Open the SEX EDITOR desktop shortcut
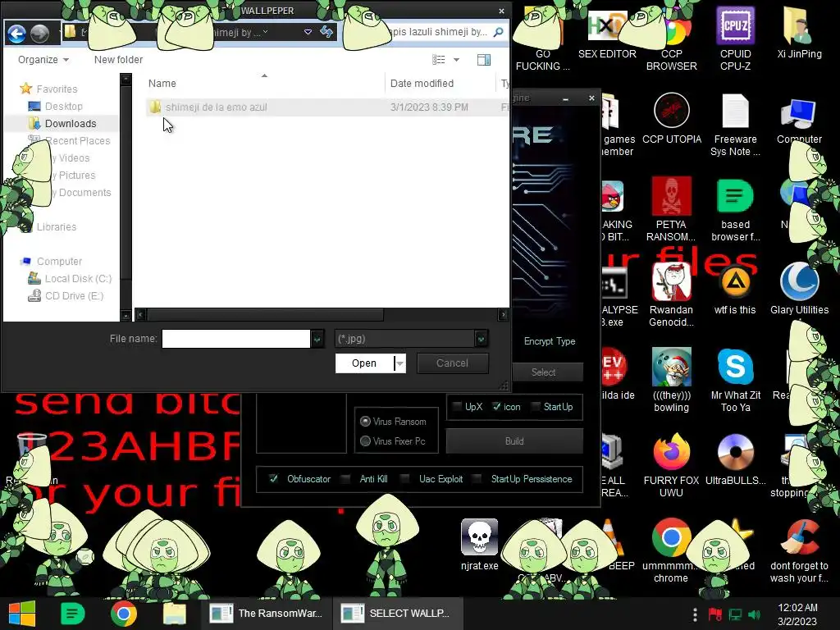The height and width of the screenshot is (630, 840). tap(607, 33)
